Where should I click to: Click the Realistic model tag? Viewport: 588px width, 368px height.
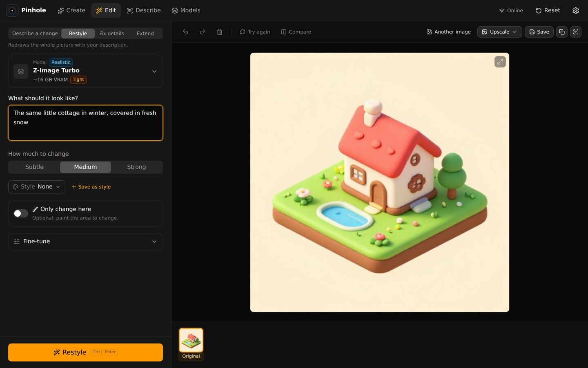pyautogui.click(x=61, y=63)
